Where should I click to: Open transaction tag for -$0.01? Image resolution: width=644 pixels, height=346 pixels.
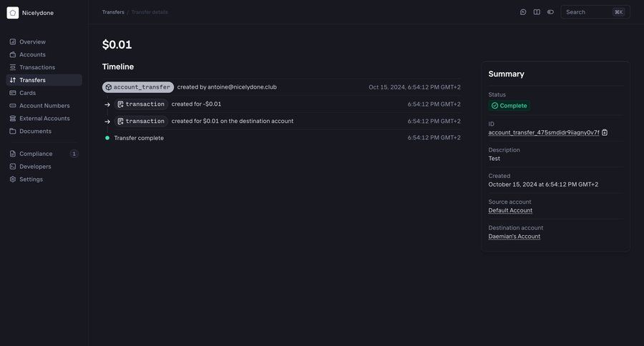click(141, 104)
